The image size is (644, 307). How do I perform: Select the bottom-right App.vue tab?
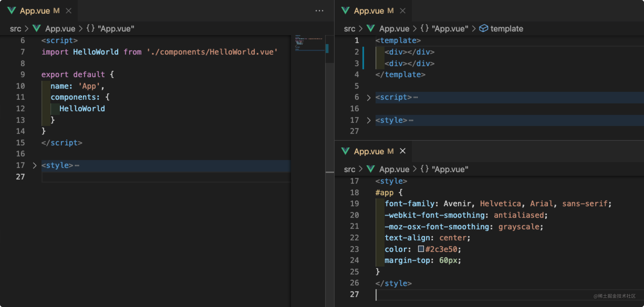(369, 151)
